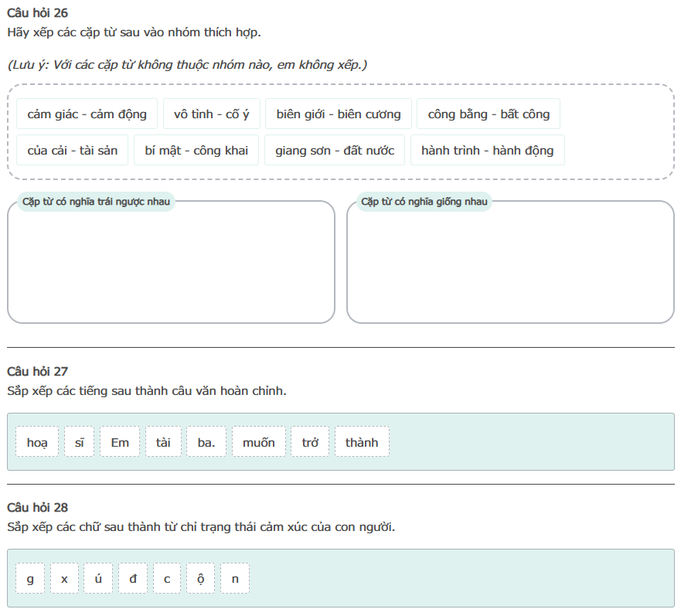The image size is (681, 616).
Task: Click the letter tile 'đ'
Action: (x=133, y=578)
